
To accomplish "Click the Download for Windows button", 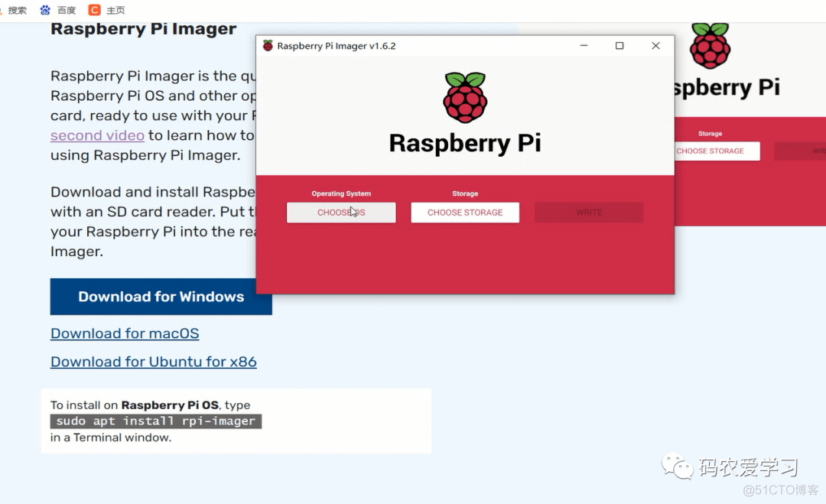I will pyautogui.click(x=161, y=297).
